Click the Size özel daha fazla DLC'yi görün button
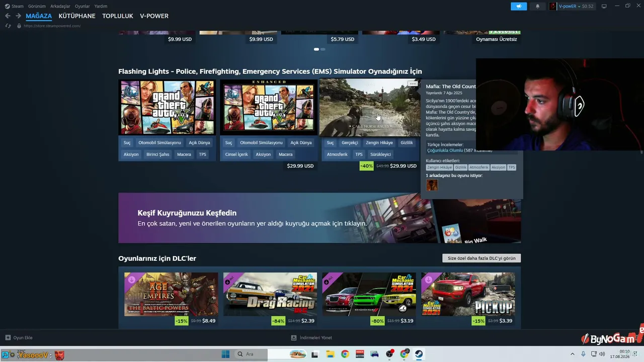This screenshot has width=644, height=362. click(481, 258)
